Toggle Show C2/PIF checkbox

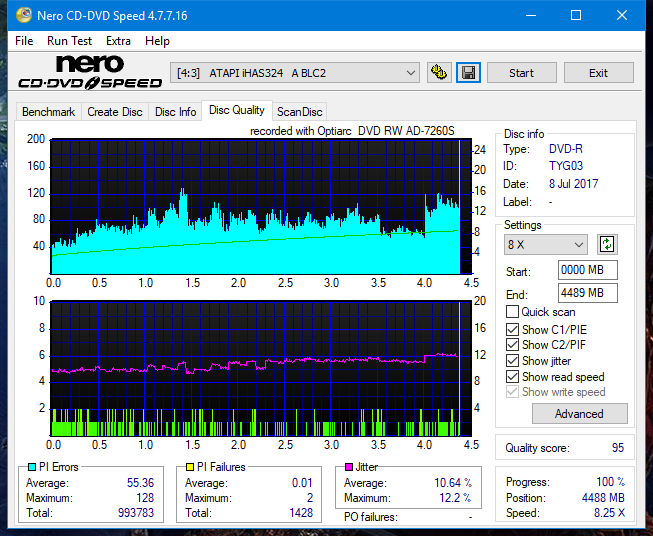click(512, 345)
